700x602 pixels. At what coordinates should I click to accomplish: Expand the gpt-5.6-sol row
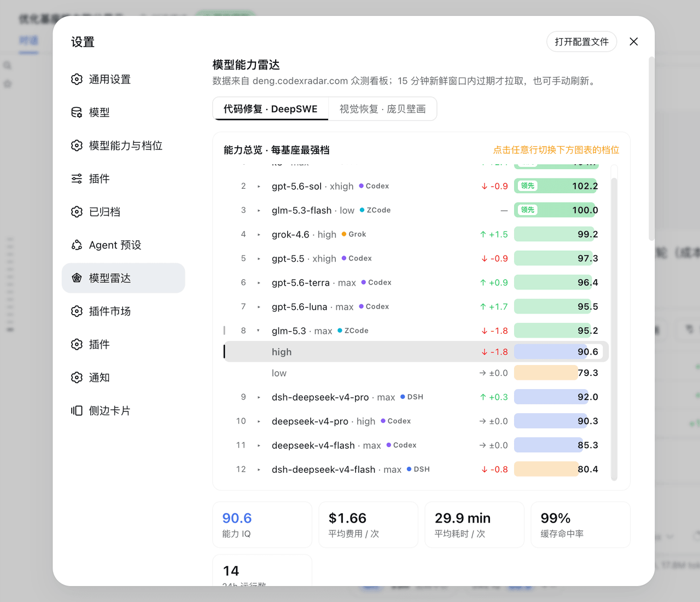[259, 186]
